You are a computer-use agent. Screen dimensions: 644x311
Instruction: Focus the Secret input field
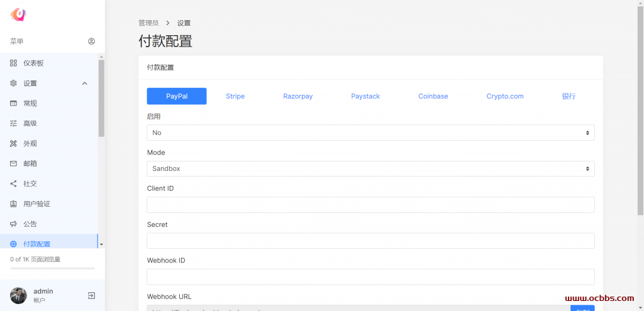pyautogui.click(x=370, y=241)
